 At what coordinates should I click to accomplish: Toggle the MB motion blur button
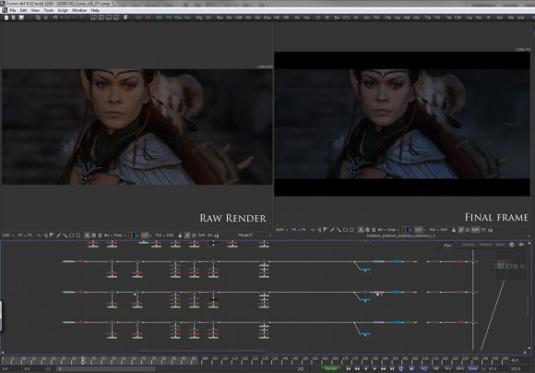[436, 369]
